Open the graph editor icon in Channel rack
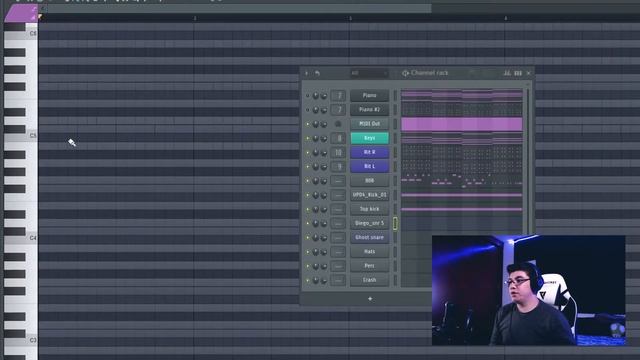 point(507,73)
